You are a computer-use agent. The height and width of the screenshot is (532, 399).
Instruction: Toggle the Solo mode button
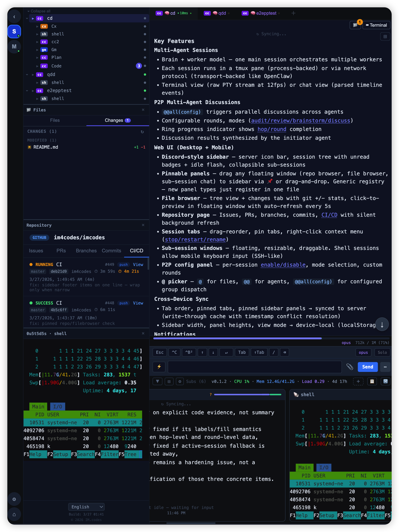coord(382,352)
